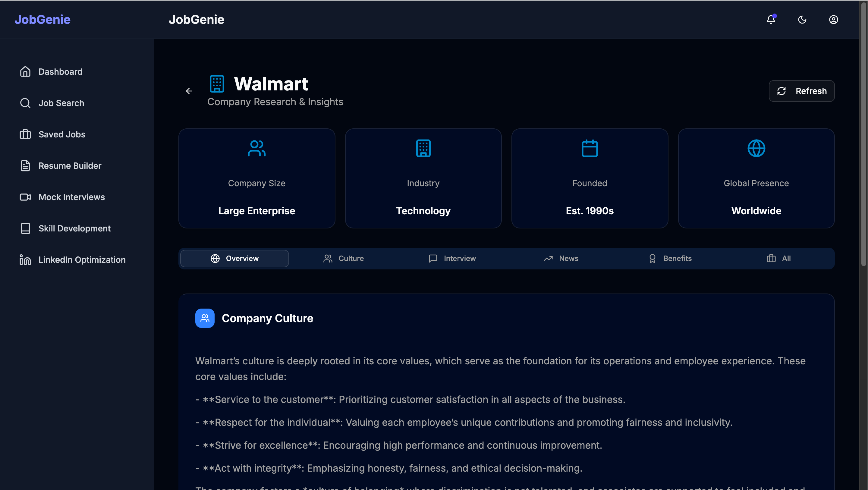The height and width of the screenshot is (490, 868).
Task: Click the JobGenie logo in the sidebar
Action: tap(42, 19)
